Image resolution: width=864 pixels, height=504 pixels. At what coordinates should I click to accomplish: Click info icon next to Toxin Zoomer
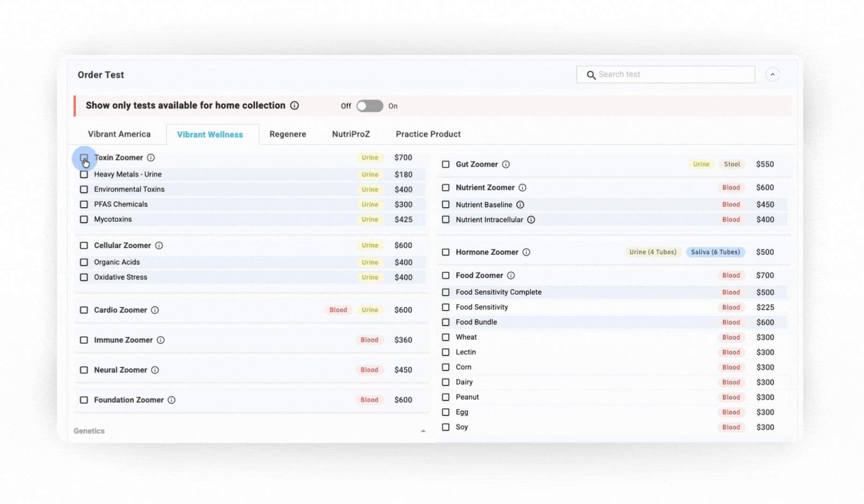(151, 158)
